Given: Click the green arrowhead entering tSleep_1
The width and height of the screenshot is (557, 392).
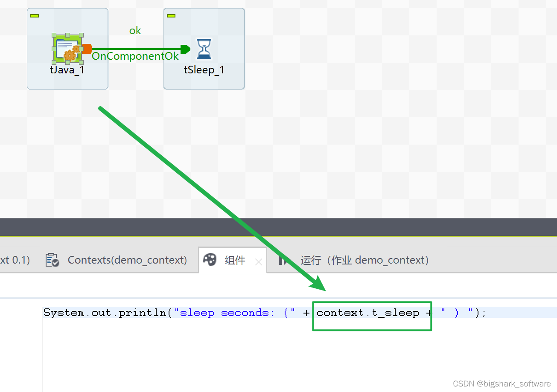Looking at the screenshot, I should [x=185, y=49].
